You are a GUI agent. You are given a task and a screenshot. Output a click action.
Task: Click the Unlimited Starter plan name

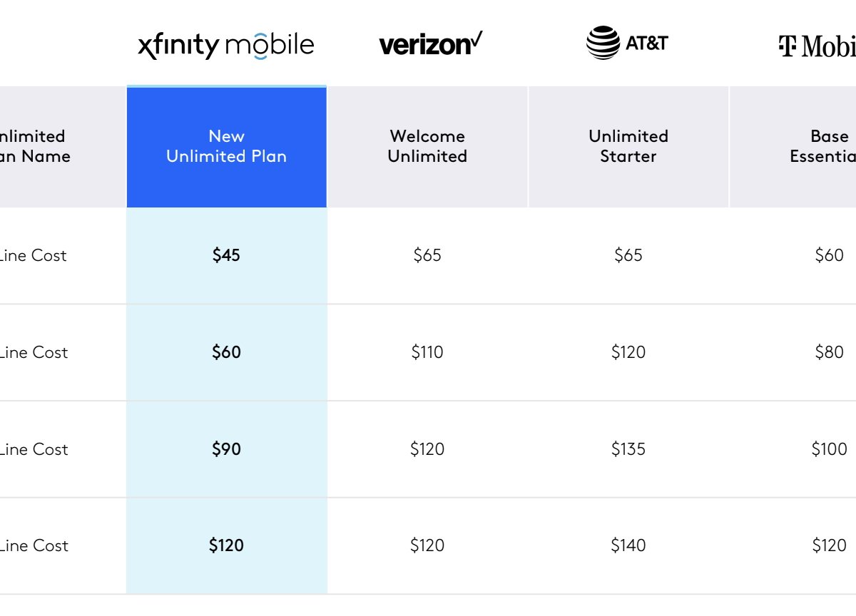(x=628, y=146)
